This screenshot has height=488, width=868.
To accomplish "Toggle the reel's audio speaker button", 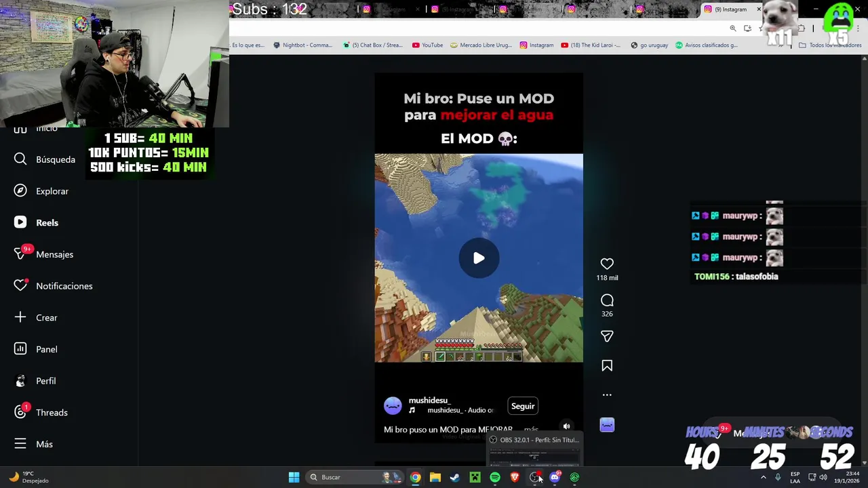I will 566,426.
